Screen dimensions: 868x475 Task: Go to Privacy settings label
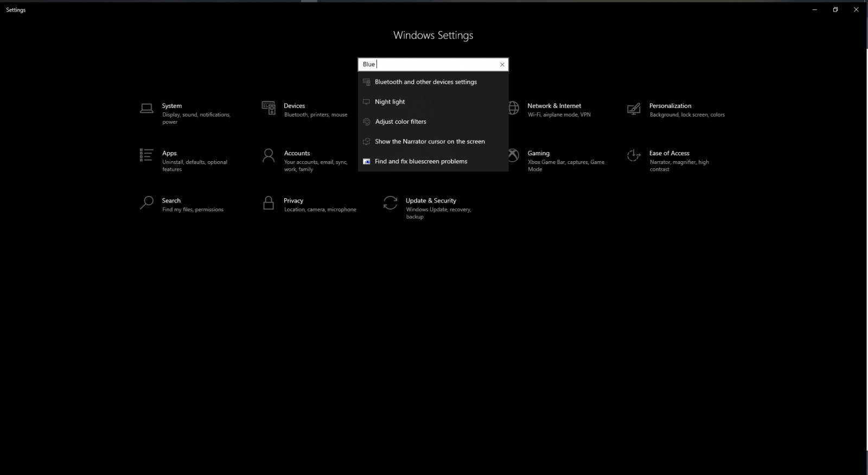(293, 201)
